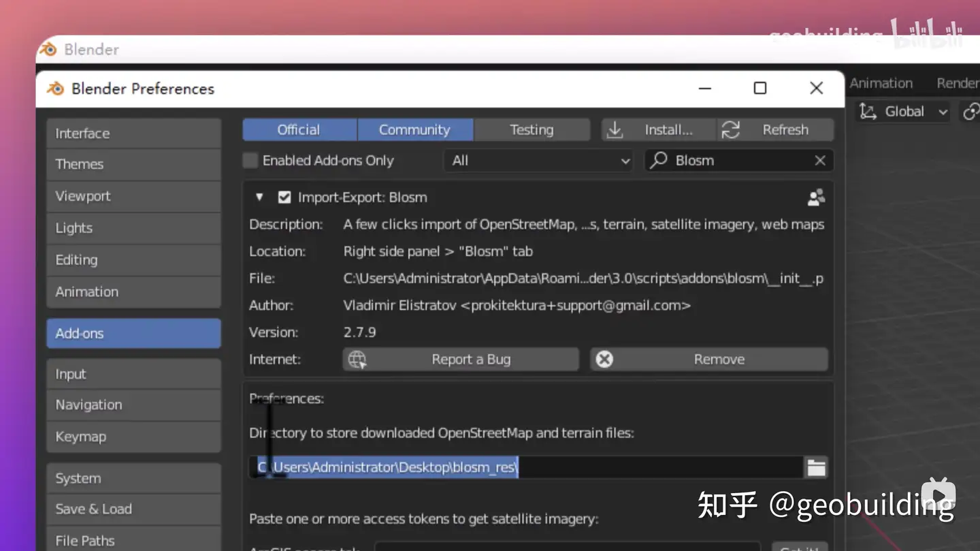
Task: Click the Install download arrow icon
Action: (x=615, y=129)
